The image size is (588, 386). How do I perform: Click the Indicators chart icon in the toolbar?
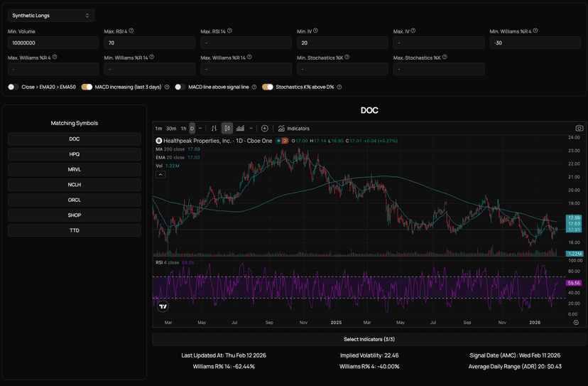tap(281, 129)
